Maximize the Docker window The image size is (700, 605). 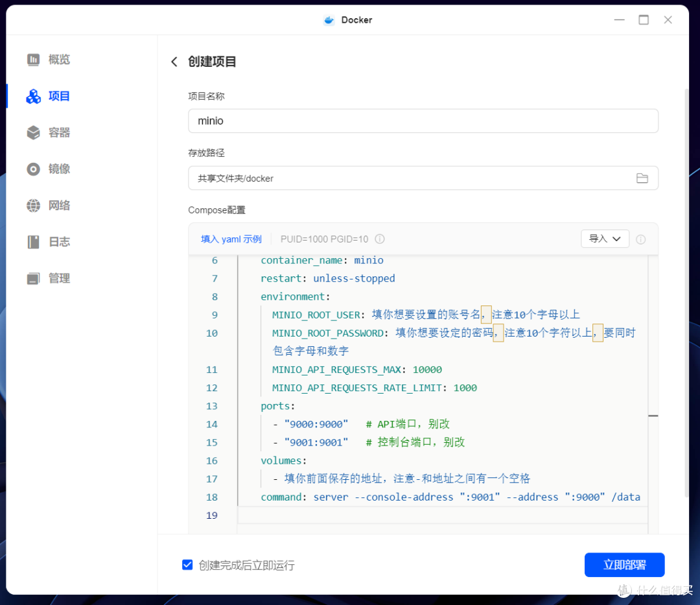coord(644,19)
